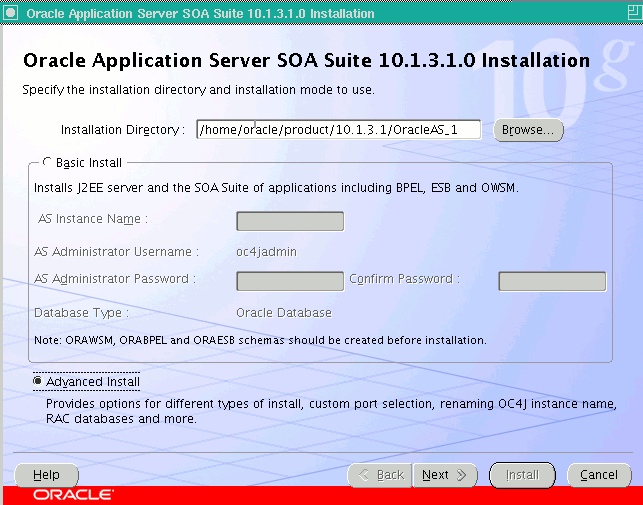The image size is (643, 505).
Task: Click the note about ORAWSM, ORABPEL schemas
Action: pyautogui.click(x=260, y=340)
